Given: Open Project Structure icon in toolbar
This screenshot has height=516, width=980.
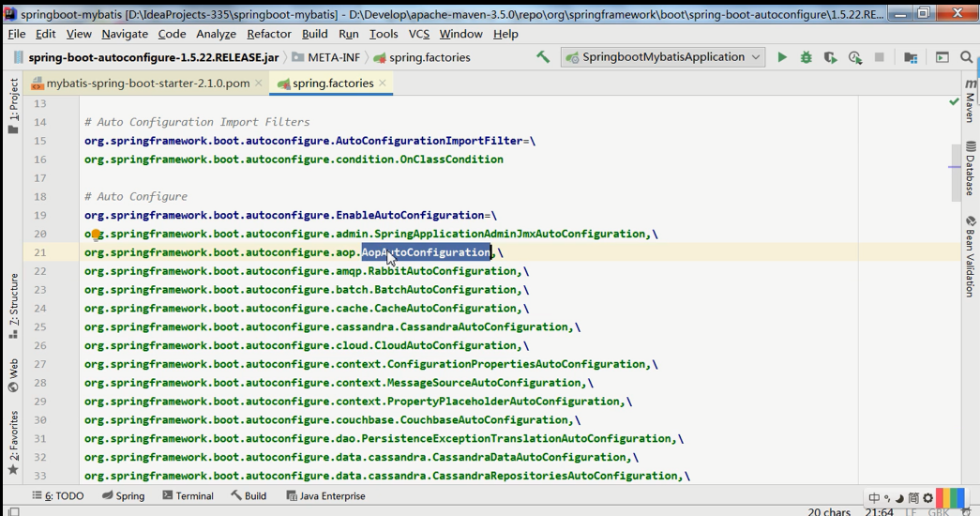Looking at the screenshot, I should click(x=911, y=57).
